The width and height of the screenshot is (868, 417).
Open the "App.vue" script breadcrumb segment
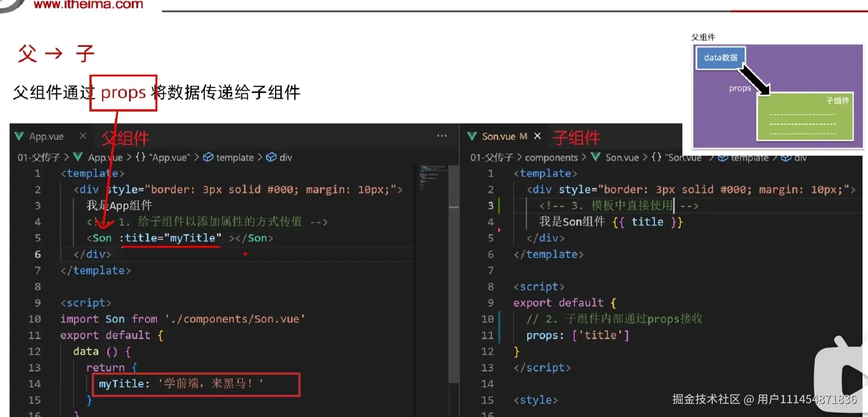169,158
